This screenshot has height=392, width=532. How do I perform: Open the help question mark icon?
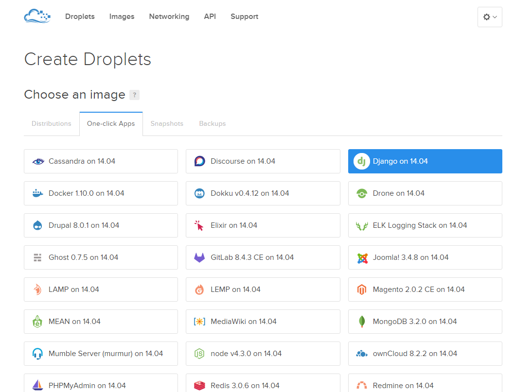click(x=134, y=95)
